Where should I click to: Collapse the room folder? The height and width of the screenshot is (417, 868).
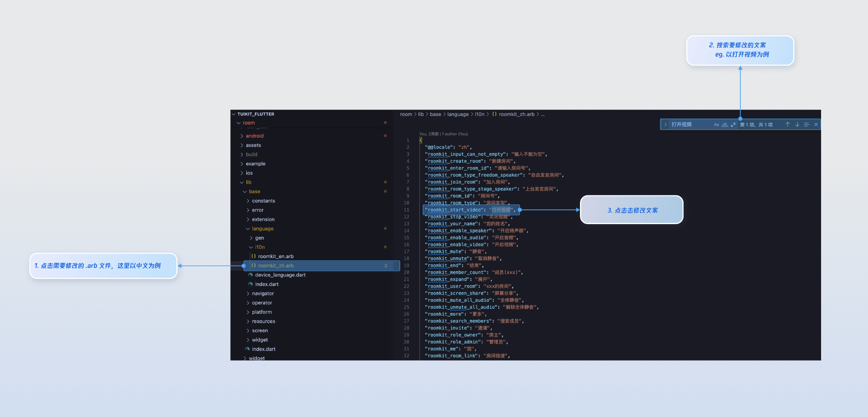239,123
